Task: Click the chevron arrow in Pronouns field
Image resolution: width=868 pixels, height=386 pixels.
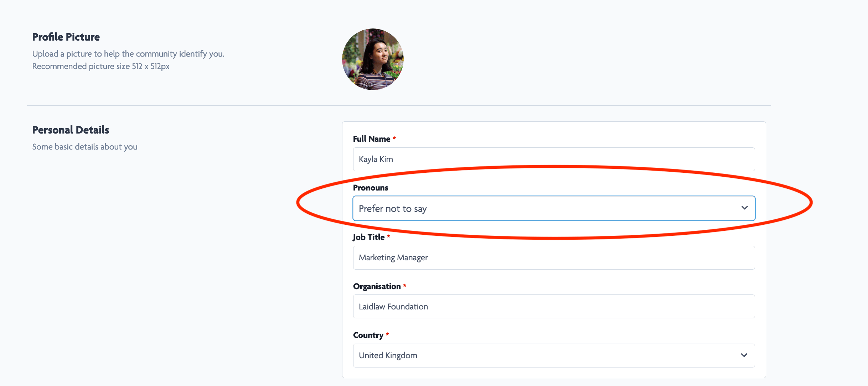Action: pyautogui.click(x=744, y=208)
